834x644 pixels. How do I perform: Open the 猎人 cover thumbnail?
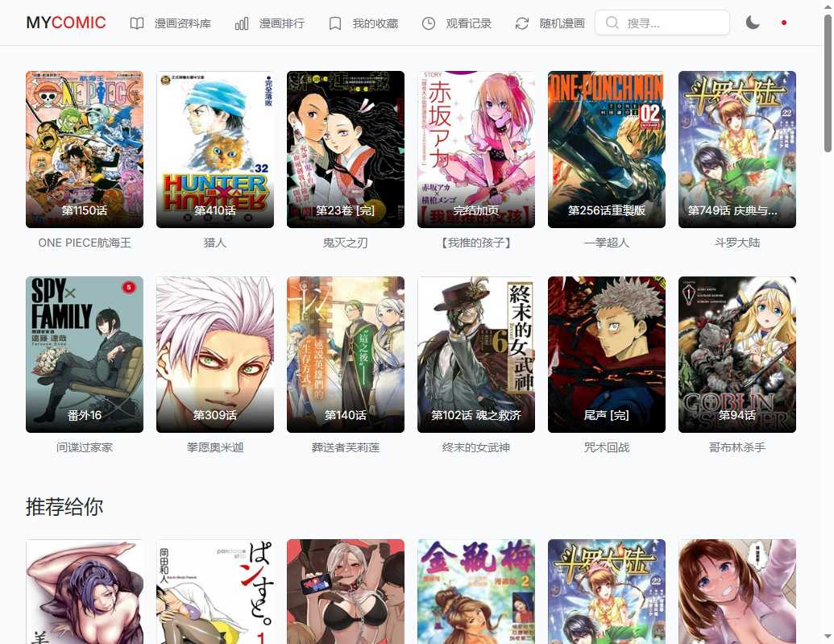click(214, 150)
